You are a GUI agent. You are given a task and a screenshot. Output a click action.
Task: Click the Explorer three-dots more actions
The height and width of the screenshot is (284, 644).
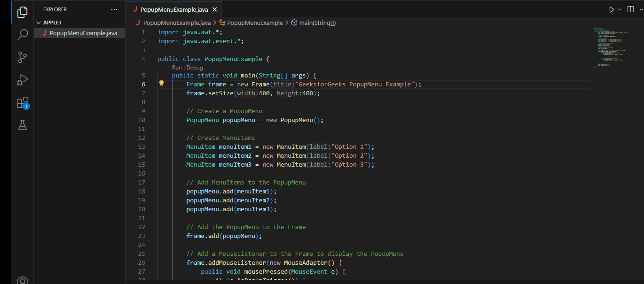(114, 9)
